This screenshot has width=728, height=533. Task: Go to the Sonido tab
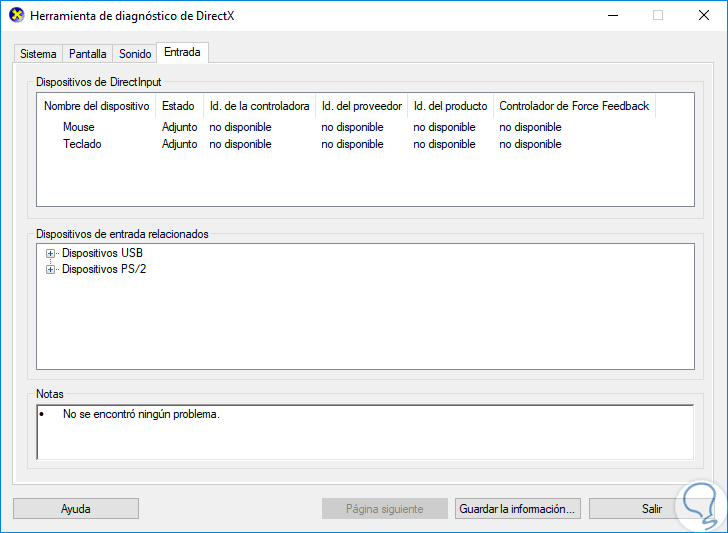click(135, 54)
